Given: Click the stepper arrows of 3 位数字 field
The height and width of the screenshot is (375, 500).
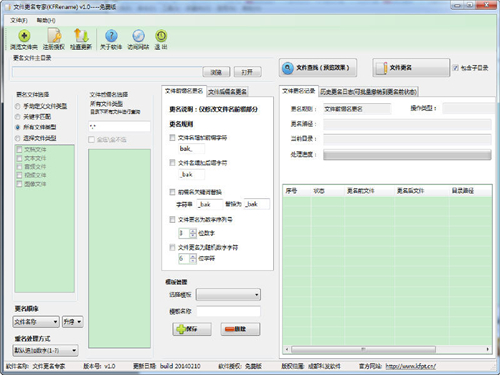Looking at the screenshot, I should pyautogui.click(x=193, y=233).
